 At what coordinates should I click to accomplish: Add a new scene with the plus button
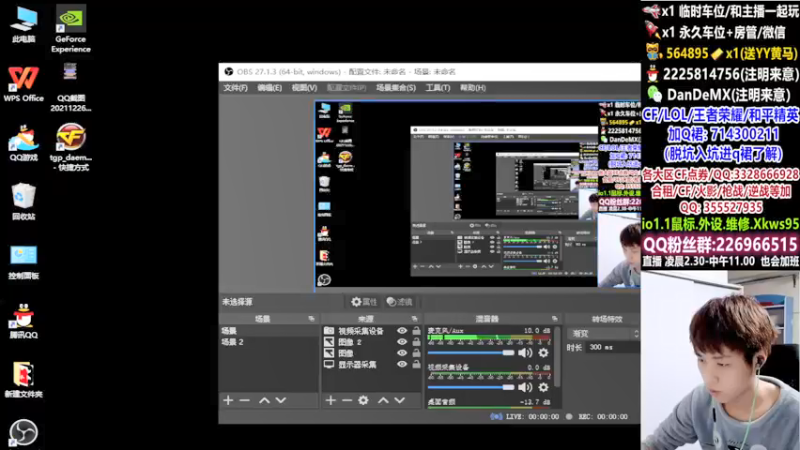tap(228, 401)
